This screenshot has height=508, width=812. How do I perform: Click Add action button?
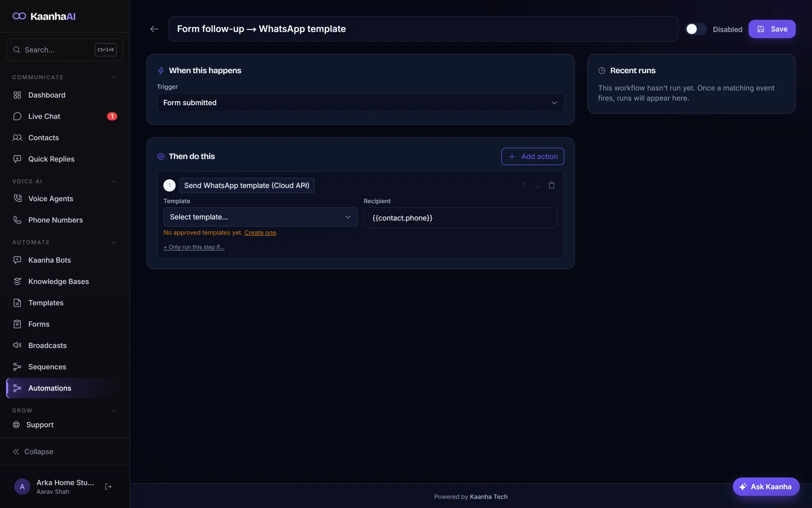(532, 156)
